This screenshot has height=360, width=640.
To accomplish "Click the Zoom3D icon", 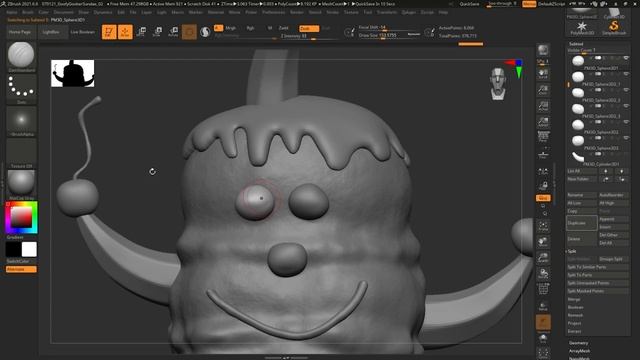I will (x=543, y=258).
